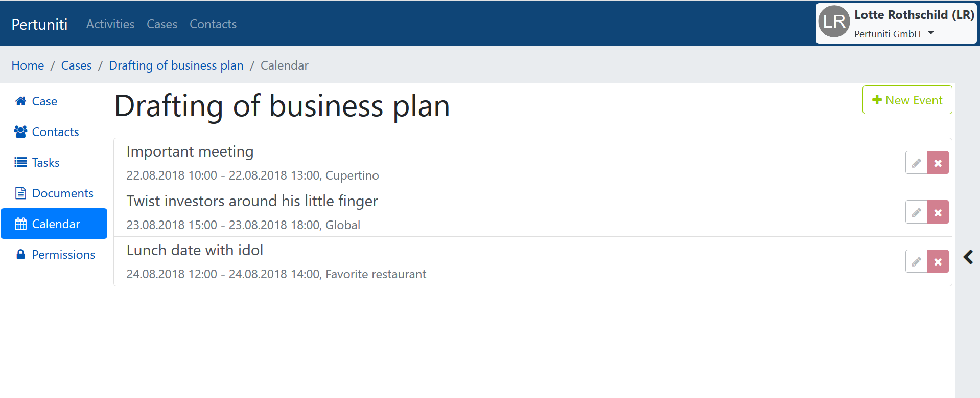Follow the Home breadcrumb link
The image size is (980, 398).
[28, 65]
